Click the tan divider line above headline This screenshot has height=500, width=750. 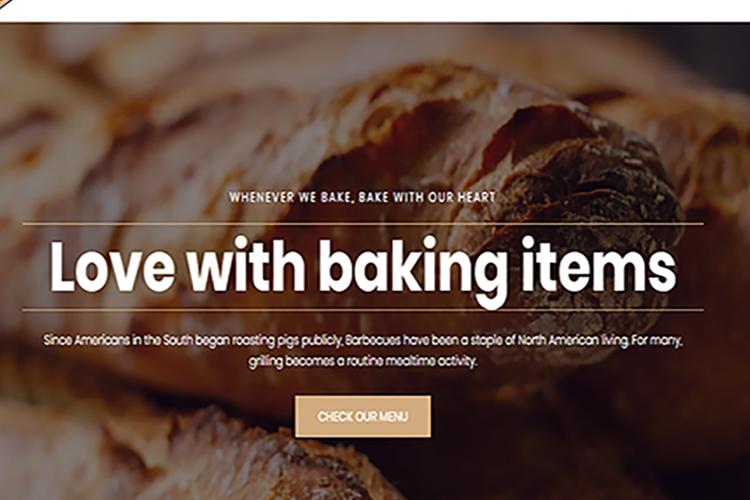point(363,223)
